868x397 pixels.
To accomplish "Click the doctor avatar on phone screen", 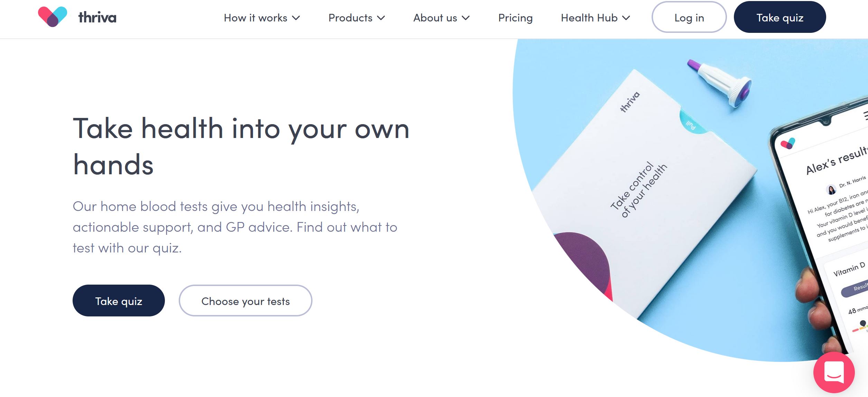I will pyautogui.click(x=831, y=189).
